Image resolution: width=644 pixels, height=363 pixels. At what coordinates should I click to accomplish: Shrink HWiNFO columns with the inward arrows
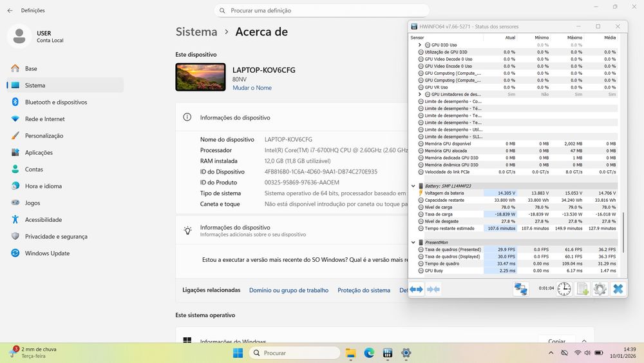[x=433, y=289]
